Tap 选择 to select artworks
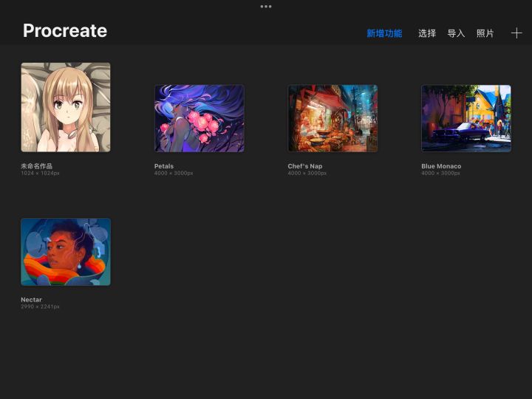This screenshot has height=399, width=532. click(x=427, y=33)
